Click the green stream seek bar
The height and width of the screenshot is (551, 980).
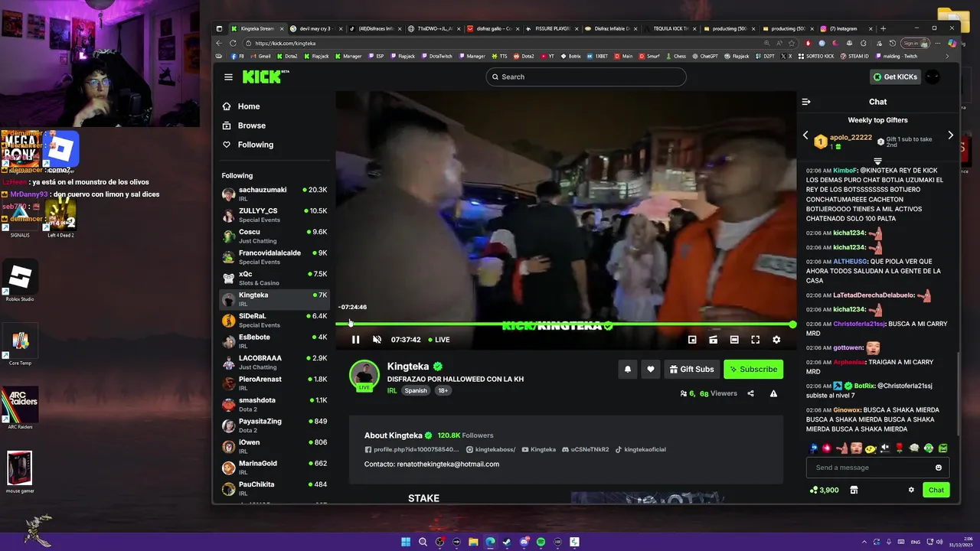(x=566, y=324)
